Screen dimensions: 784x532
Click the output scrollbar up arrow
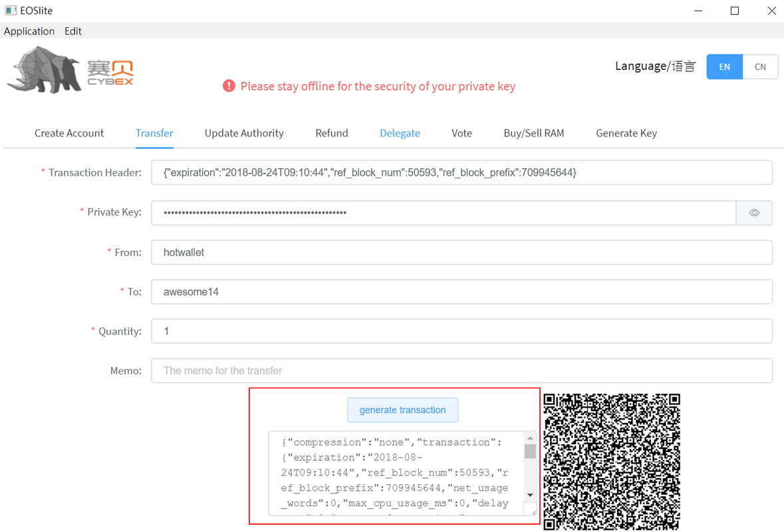coord(530,438)
